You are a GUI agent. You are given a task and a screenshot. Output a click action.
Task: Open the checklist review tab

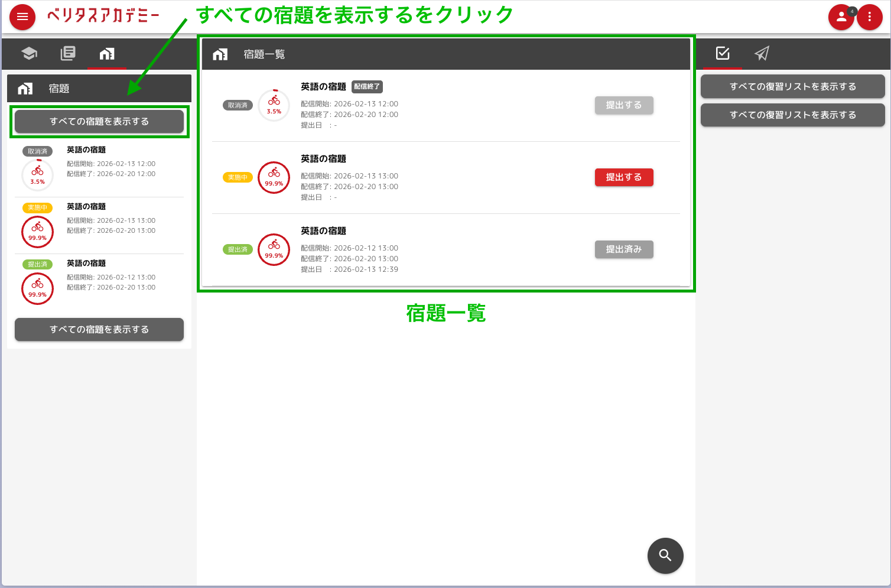coord(722,54)
